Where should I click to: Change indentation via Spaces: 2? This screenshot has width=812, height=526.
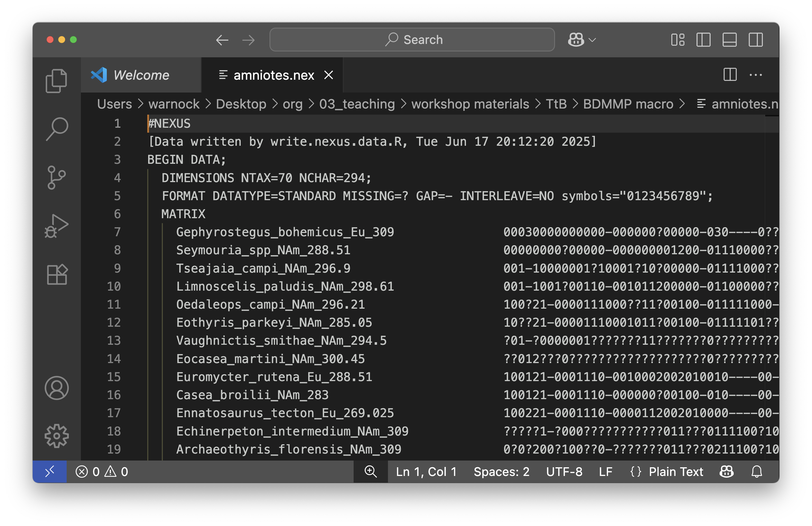pos(501,471)
